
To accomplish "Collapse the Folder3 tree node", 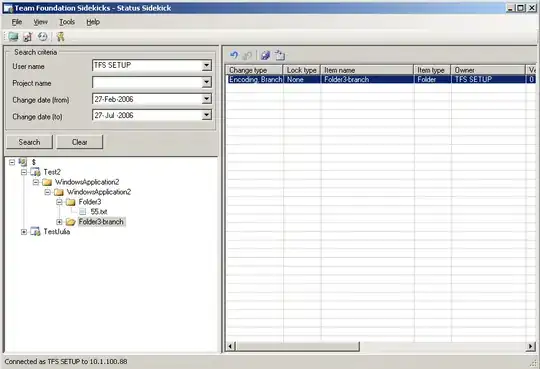I will (59, 202).
